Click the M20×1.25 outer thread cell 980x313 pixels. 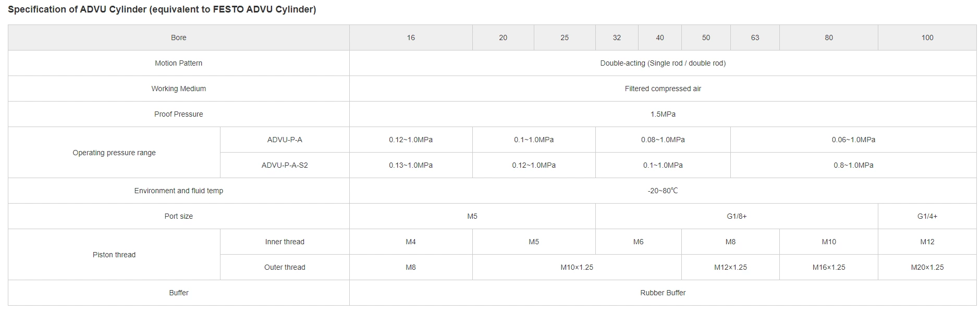pyautogui.click(x=927, y=267)
